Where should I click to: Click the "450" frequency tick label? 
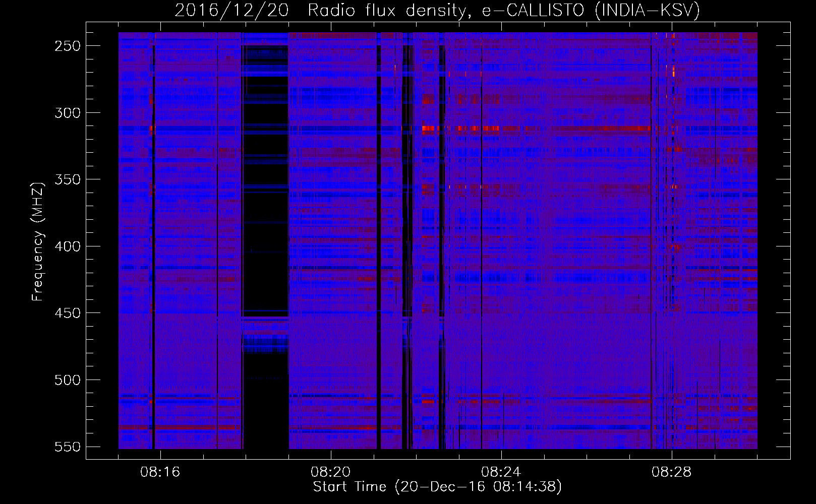(68, 313)
